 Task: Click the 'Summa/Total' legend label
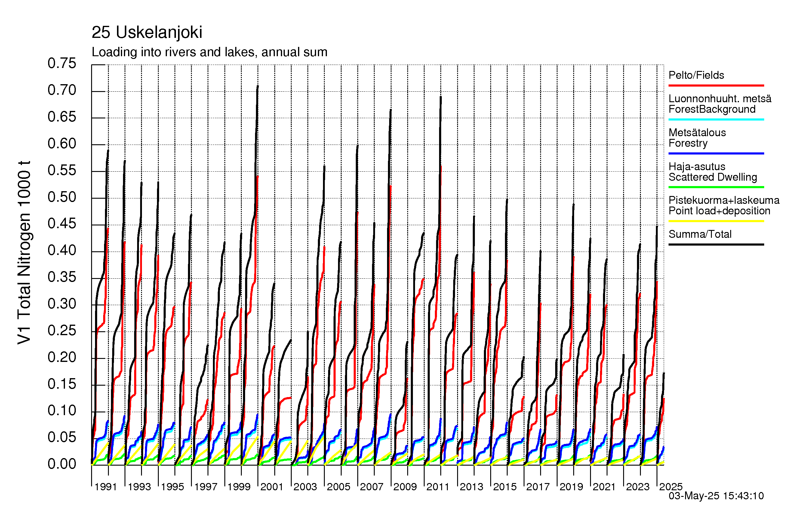pyautogui.click(x=700, y=234)
